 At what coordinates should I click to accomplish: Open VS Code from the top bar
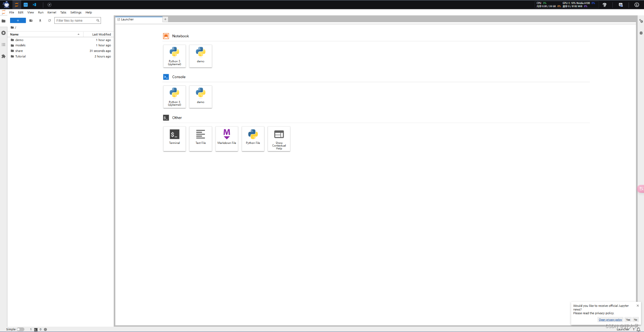34,5
